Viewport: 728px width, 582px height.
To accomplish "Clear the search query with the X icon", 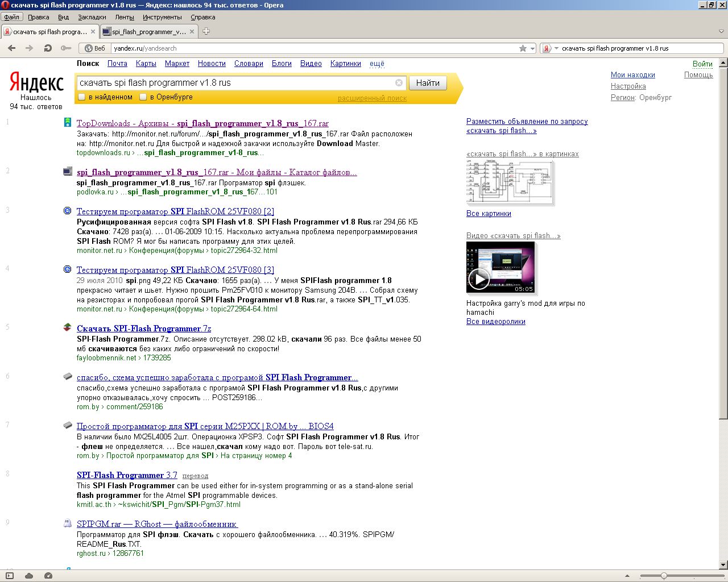I will pos(399,83).
